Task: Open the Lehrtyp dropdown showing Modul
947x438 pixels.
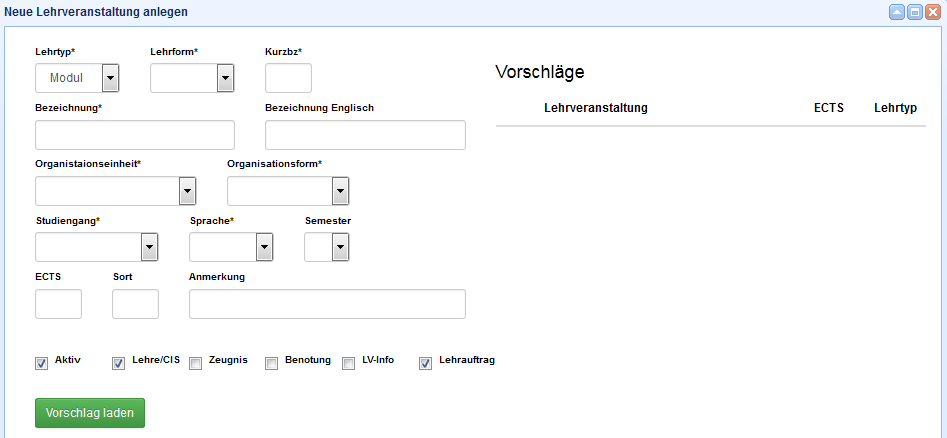Action: [77, 78]
